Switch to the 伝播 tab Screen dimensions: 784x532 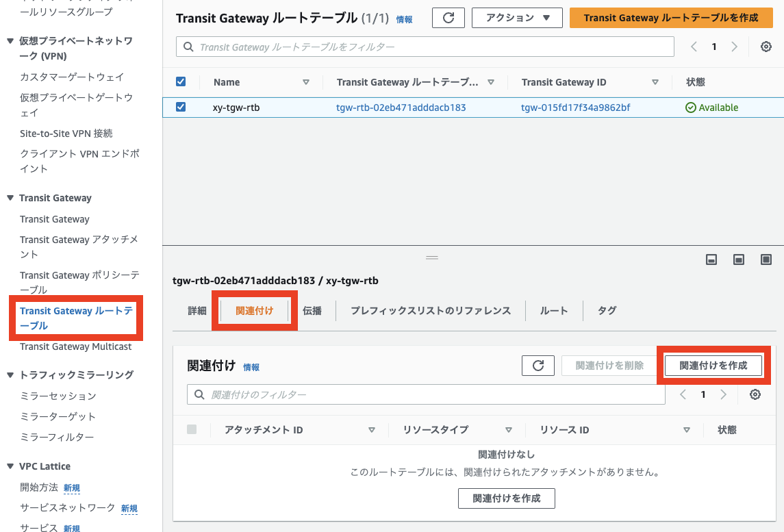(x=312, y=310)
